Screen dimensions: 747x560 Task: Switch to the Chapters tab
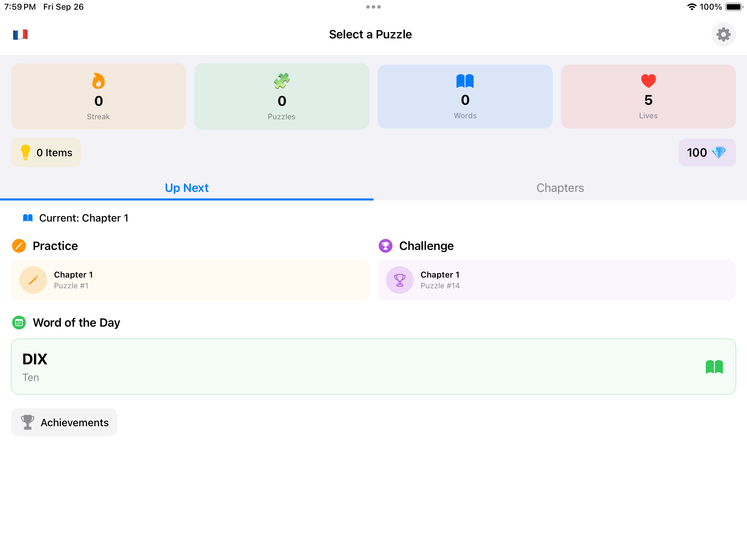560,188
